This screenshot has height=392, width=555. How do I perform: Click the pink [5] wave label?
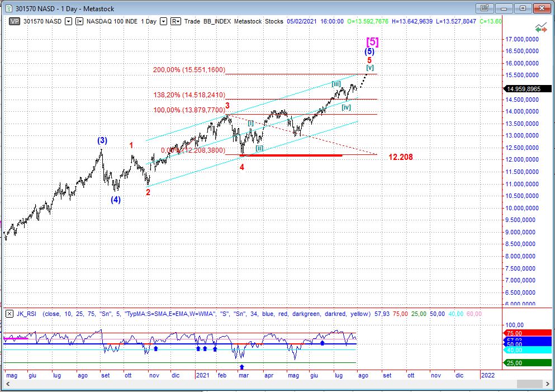[x=372, y=42]
